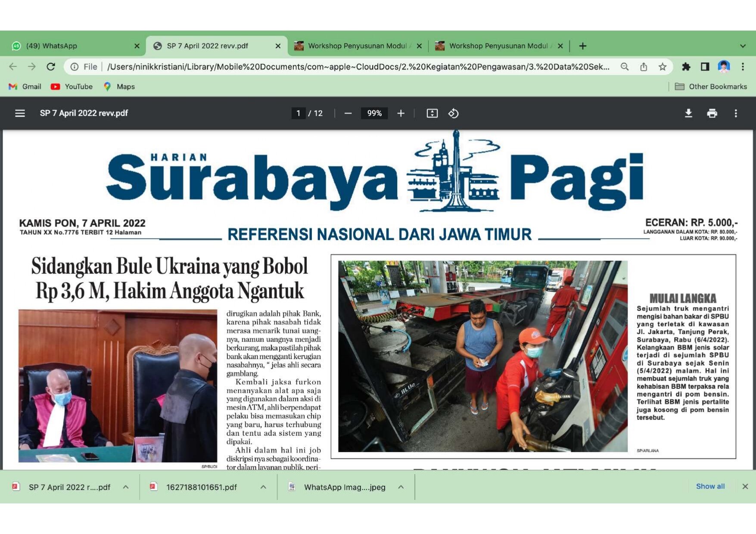Toggle the PDF sidebar hamburger menu
The image size is (756, 534).
click(20, 113)
